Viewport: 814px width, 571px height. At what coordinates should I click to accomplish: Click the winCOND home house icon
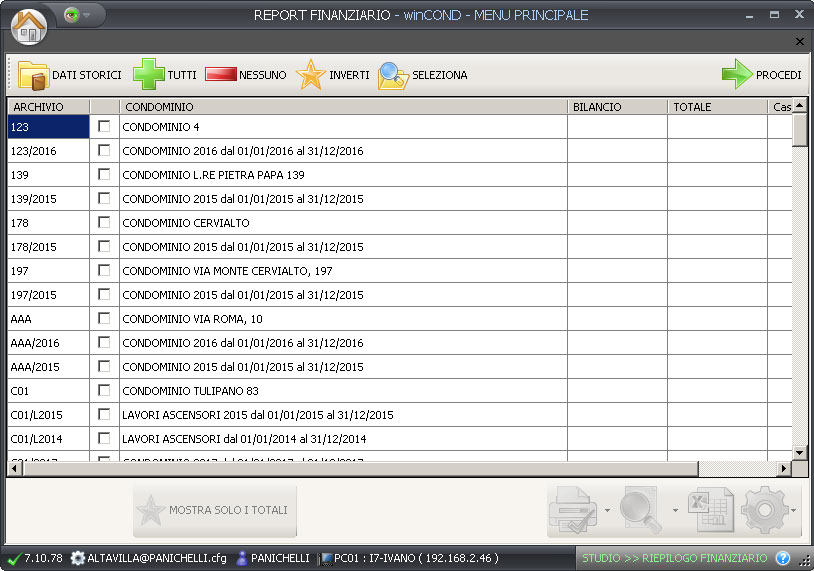[29, 25]
